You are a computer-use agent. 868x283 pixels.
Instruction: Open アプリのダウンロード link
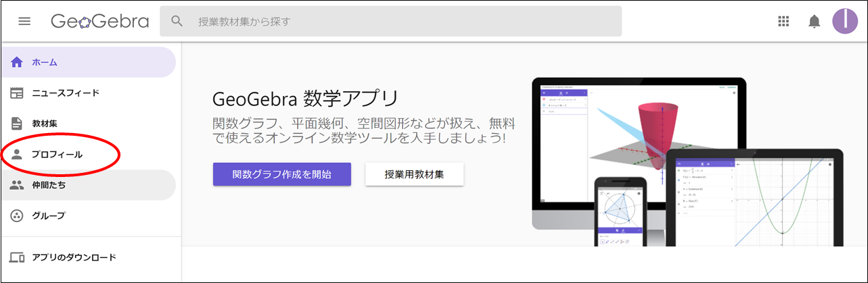pyautogui.click(x=88, y=257)
